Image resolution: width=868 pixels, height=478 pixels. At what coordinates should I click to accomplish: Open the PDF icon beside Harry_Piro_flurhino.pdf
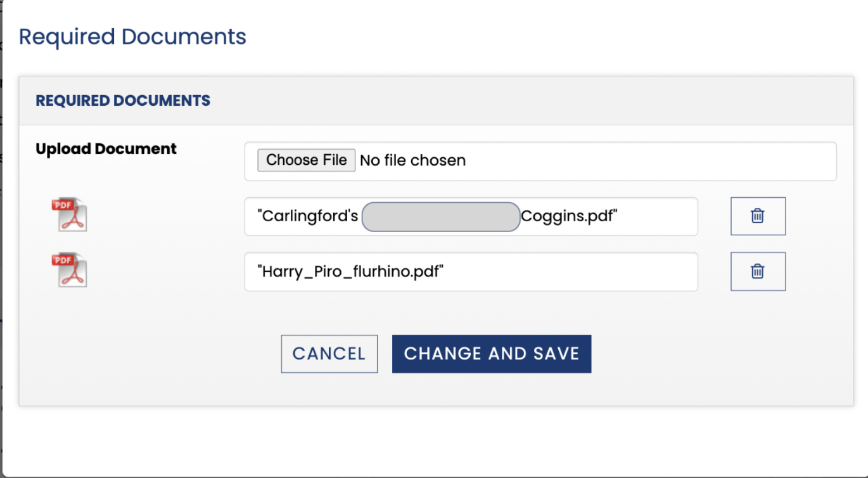coord(69,271)
